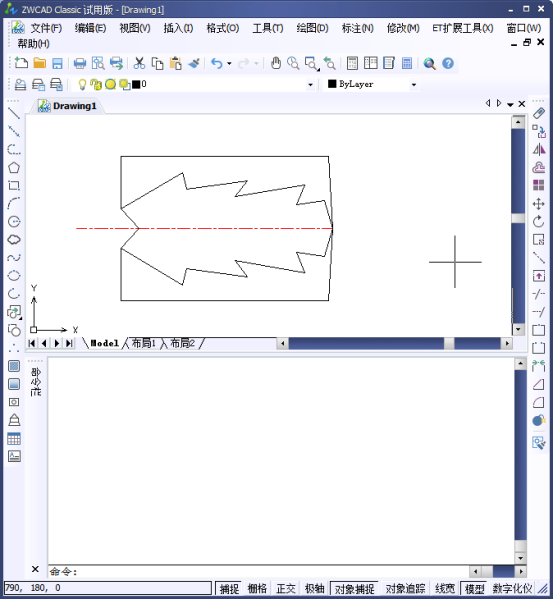
Task: Activate the Pan hand tool
Action: 275,63
